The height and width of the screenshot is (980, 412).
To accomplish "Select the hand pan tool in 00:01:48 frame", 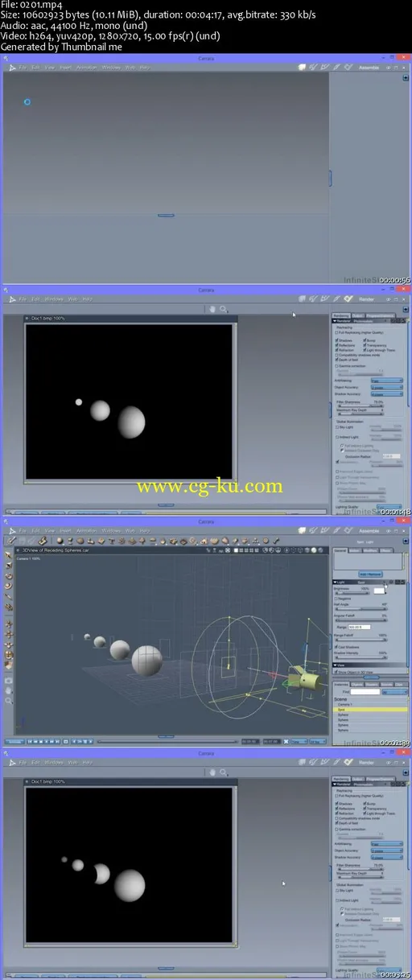I will tap(212, 308).
